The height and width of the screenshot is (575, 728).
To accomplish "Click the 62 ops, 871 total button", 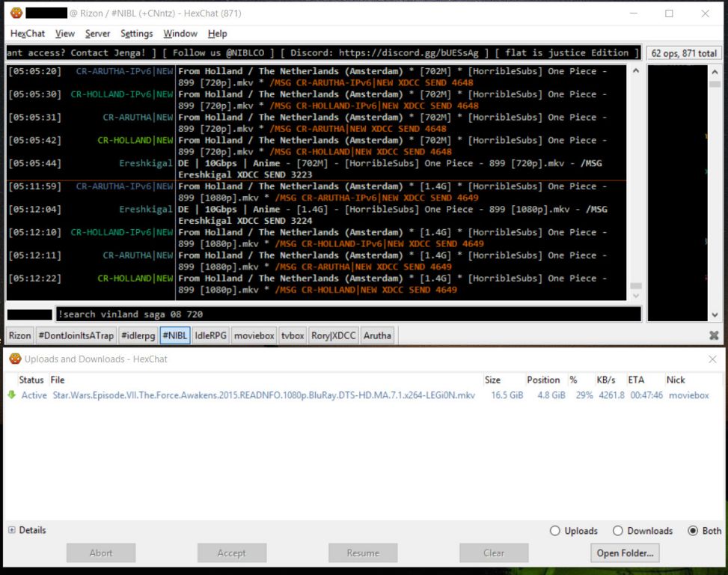I will [684, 53].
